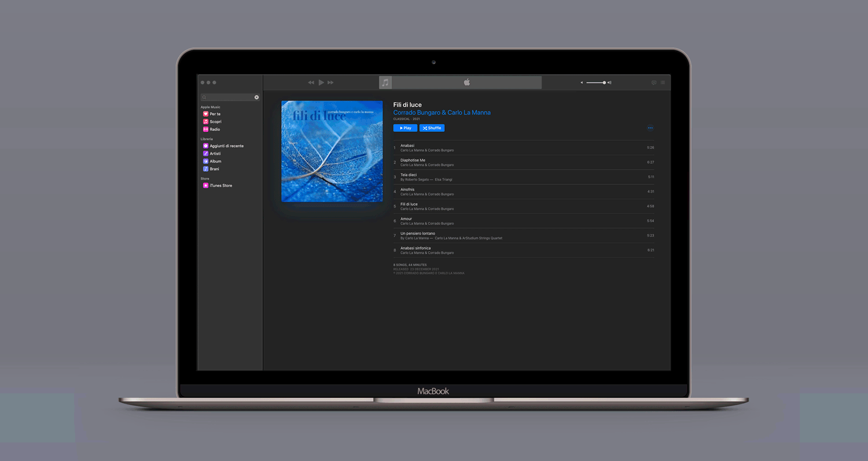Screen dimensions: 868x461
Task: Click the search magnifier icon
Action: (x=204, y=97)
